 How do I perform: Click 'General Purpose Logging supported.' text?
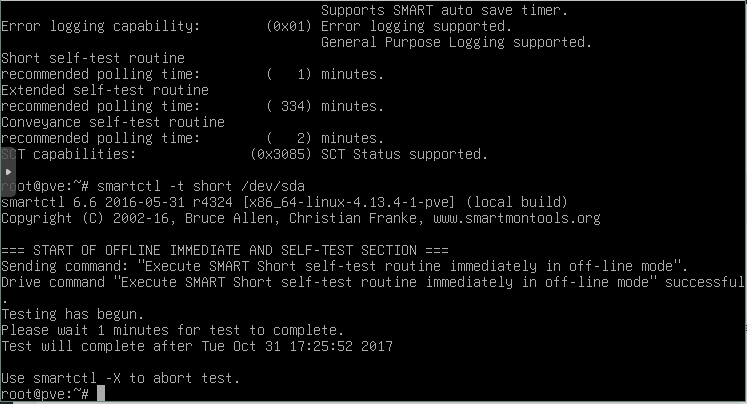point(456,42)
